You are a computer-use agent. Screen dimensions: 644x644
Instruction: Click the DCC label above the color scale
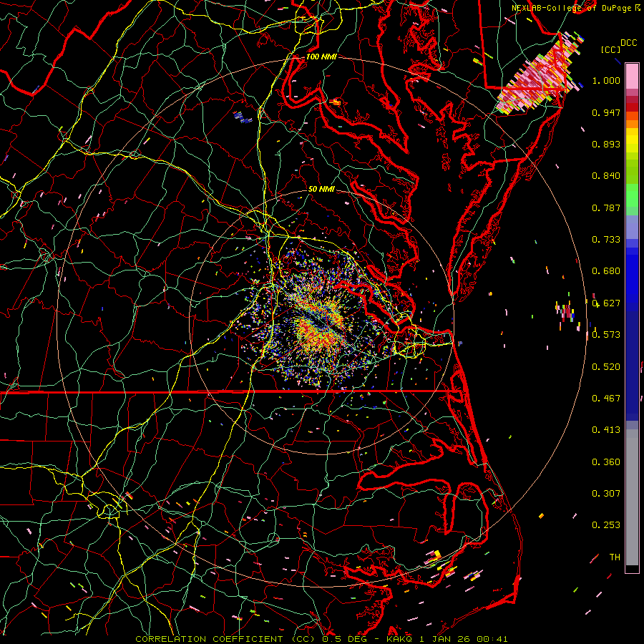pos(628,43)
